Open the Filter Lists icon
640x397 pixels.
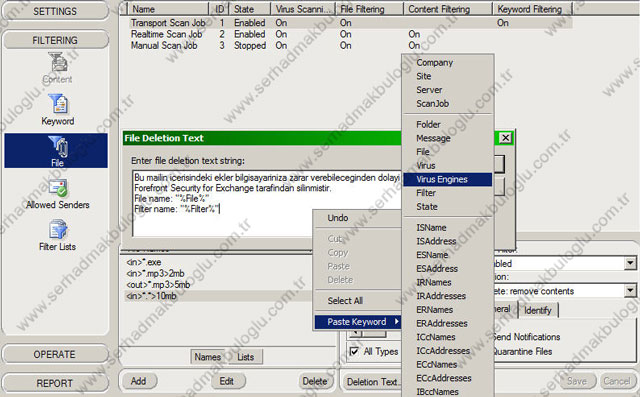click(x=58, y=235)
